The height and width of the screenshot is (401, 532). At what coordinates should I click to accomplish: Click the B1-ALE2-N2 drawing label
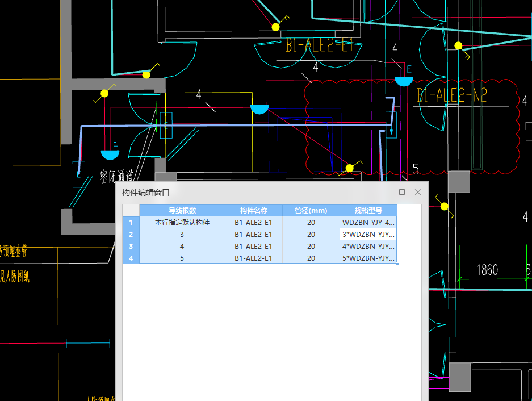451,95
